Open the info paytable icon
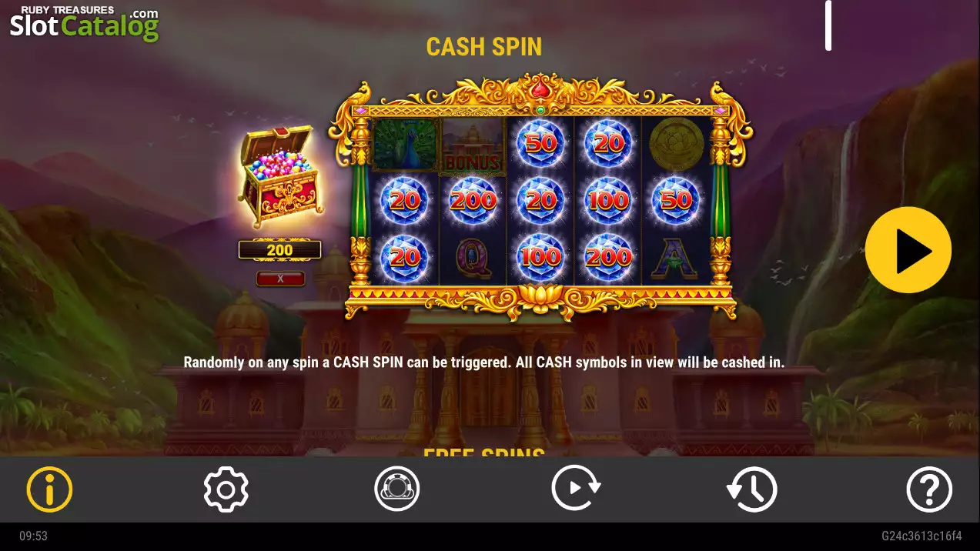The height and width of the screenshot is (551, 980). [50, 489]
